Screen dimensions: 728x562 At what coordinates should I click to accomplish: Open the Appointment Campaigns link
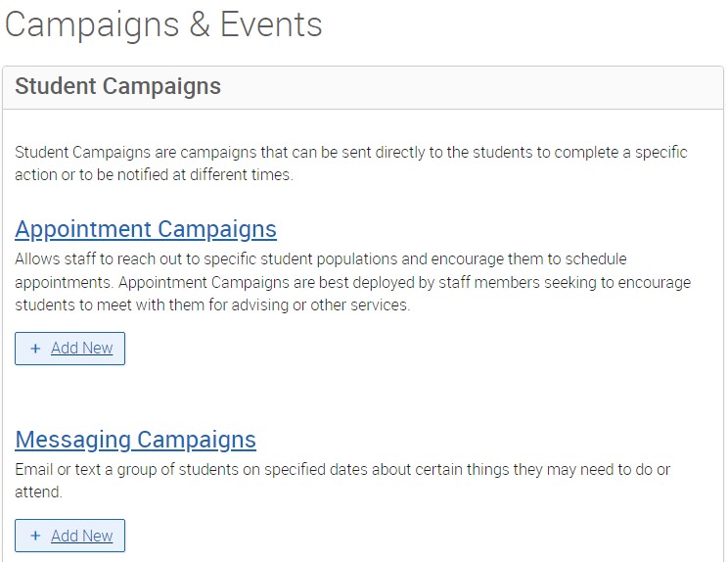point(146,229)
